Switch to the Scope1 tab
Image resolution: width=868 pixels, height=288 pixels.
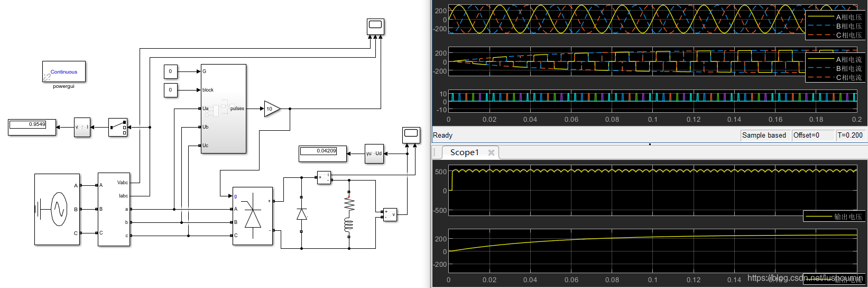click(x=465, y=152)
